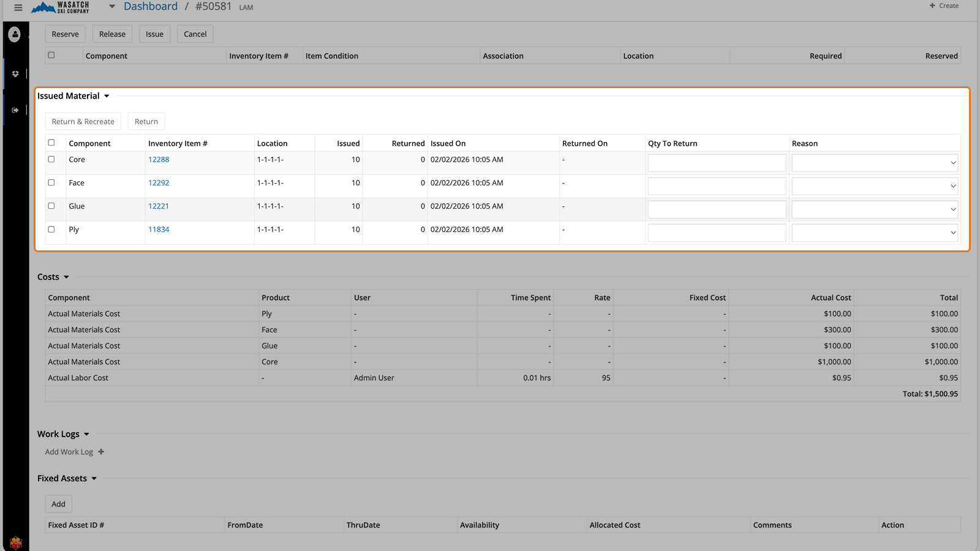Click the plus Create button at top right
Viewport: 980px width, 551px height.
pos(944,6)
